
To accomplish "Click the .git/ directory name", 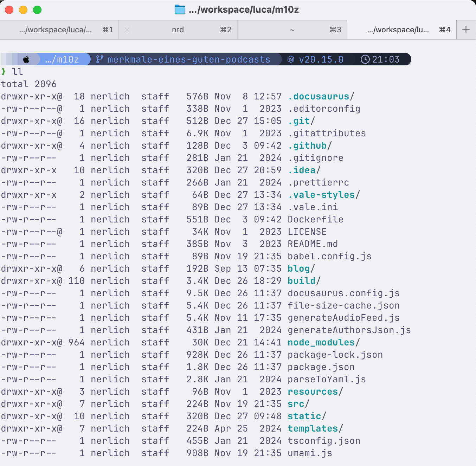I will coord(302,121).
